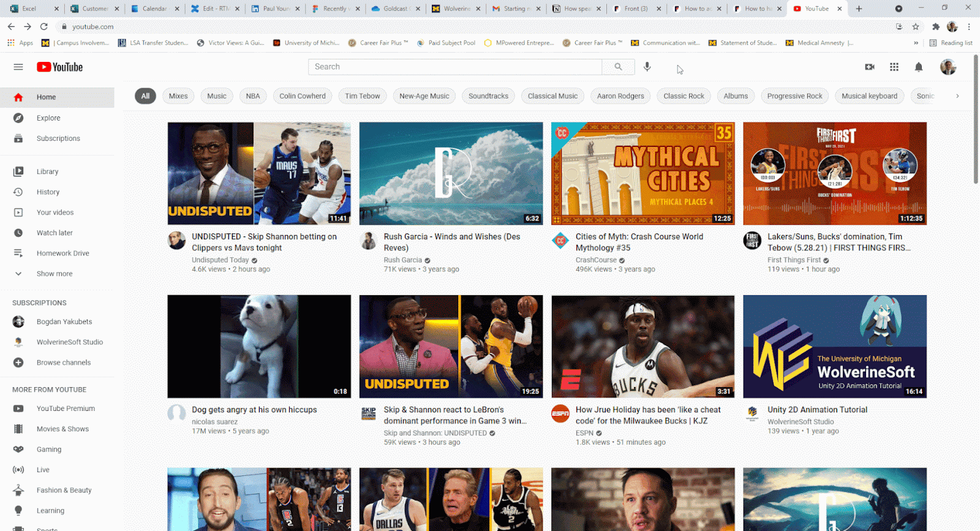980x531 pixels.
Task: Play the Unity 2D Animation Tutorial thumbnail
Action: point(835,347)
